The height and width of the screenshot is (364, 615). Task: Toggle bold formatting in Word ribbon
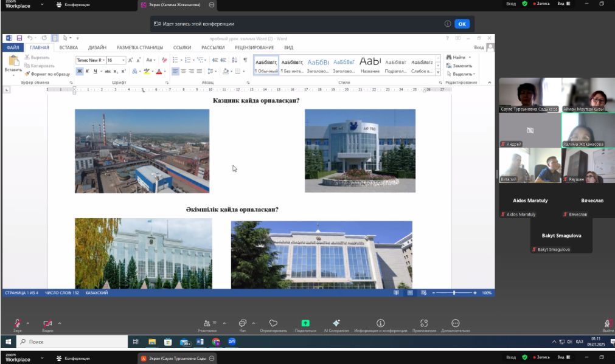[x=80, y=71]
